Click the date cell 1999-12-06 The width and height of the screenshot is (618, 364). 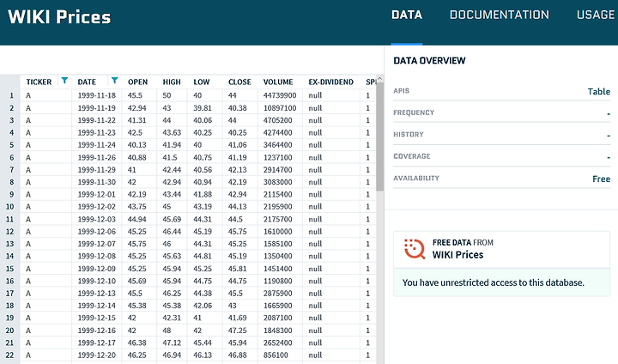coord(96,232)
